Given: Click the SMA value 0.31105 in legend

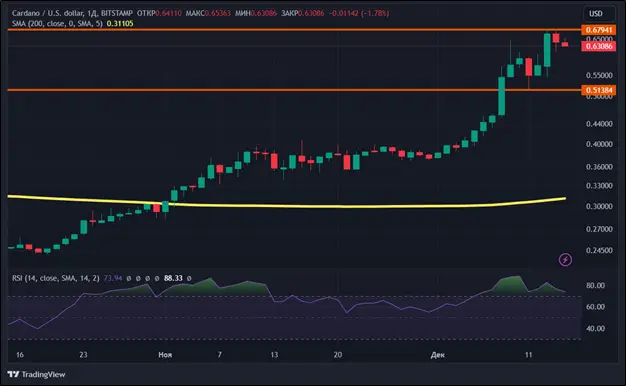Looking at the screenshot, I should tap(120, 24).
